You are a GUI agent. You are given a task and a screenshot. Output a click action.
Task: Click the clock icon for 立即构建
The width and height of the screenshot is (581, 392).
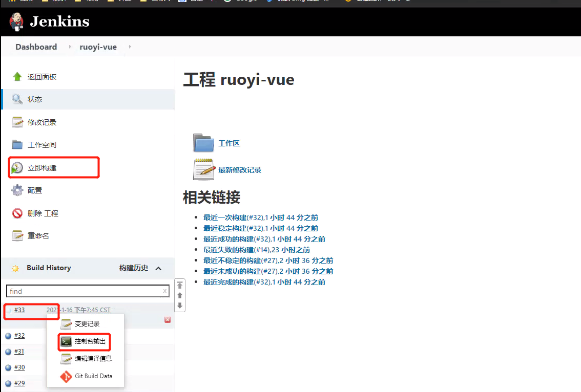(x=17, y=168)
